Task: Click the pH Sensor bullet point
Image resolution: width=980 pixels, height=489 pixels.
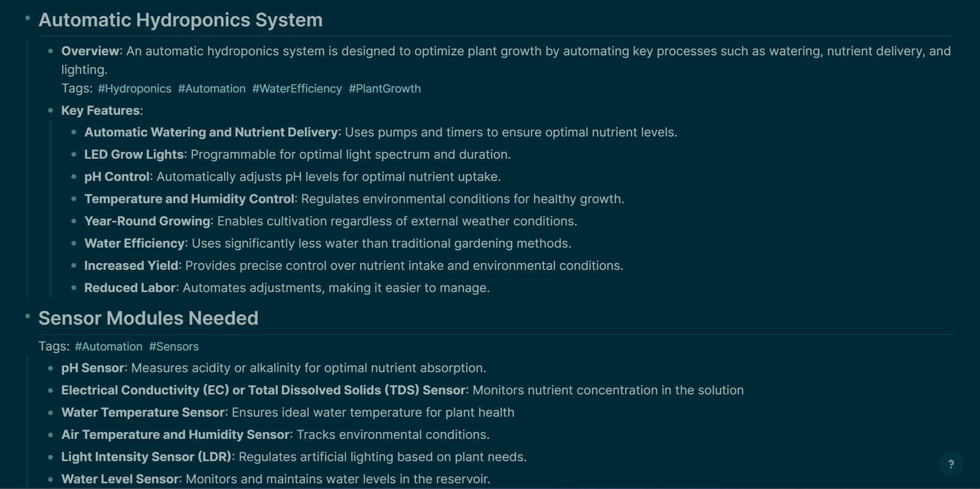Action: tap(50, 368)
